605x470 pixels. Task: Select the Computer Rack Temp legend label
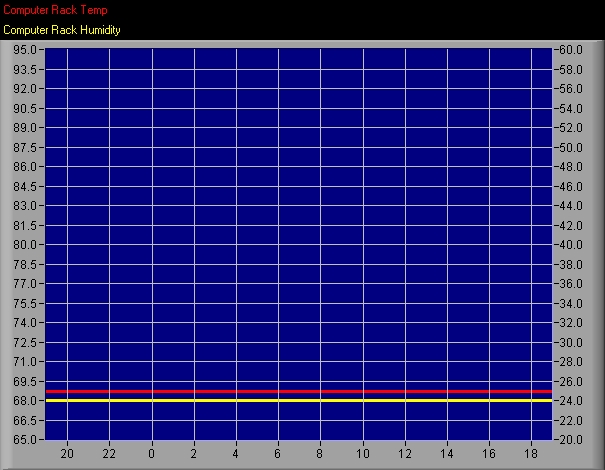55,10
